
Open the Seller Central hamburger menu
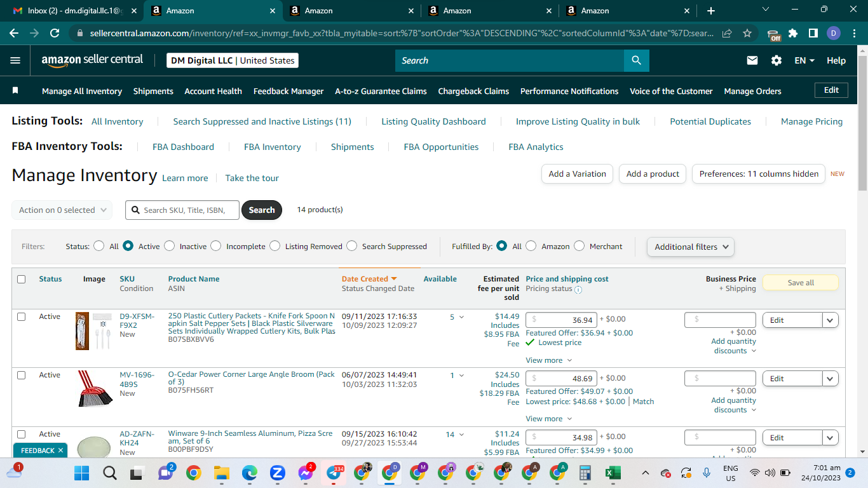15,60
